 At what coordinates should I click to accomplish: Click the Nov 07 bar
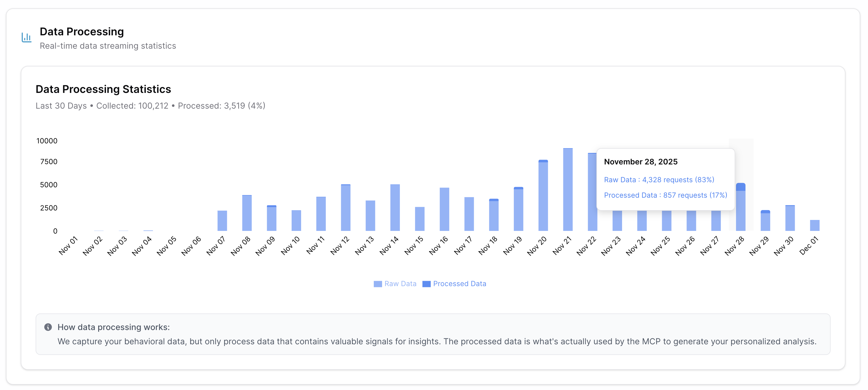click(222, 221)
